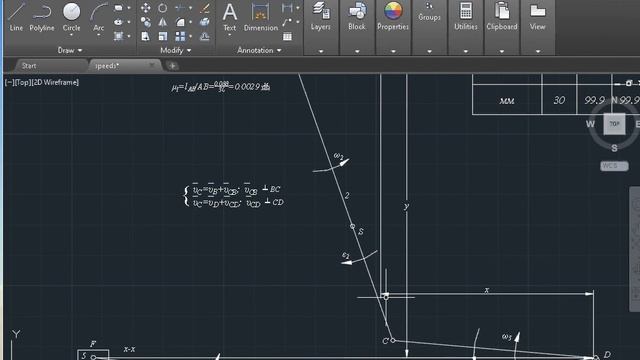Activate the Scale tool
This screenshot has width=640, height=360.
pyautogui.click(x=162, y=36)
